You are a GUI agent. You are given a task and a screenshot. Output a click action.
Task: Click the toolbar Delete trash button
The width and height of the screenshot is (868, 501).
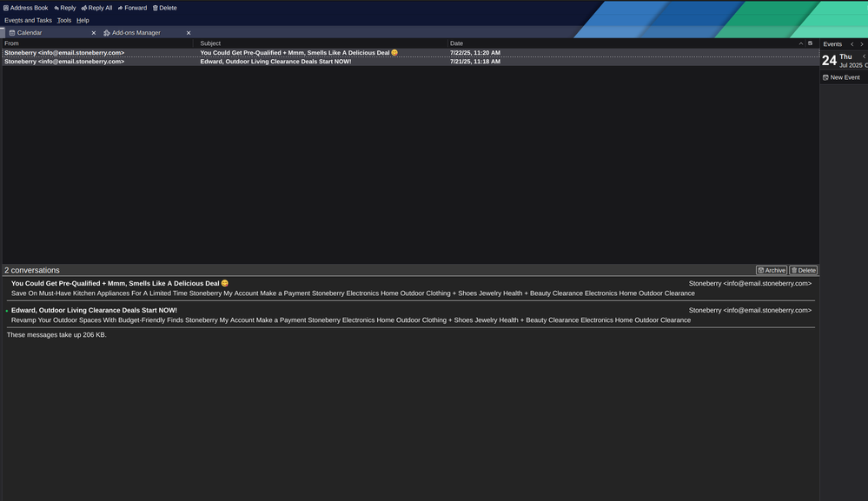164,8
